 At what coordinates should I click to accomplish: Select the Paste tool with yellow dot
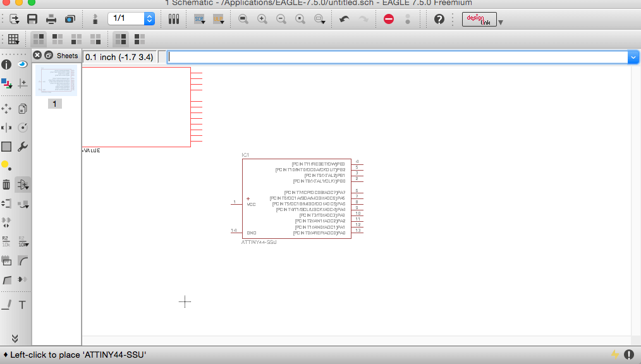[6, 165]
